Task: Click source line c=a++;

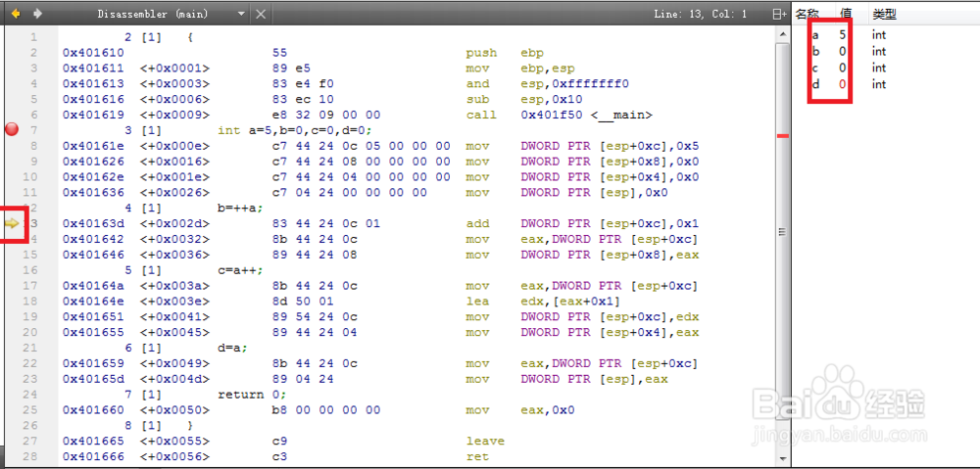Action: click(x=241, y=270)
